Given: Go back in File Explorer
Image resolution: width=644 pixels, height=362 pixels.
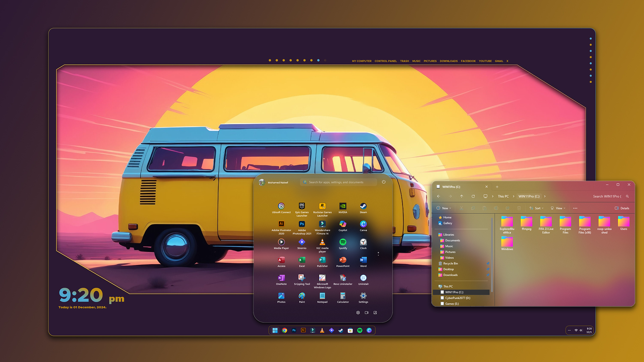Looking at the screenshot, I should coord(439,196).
